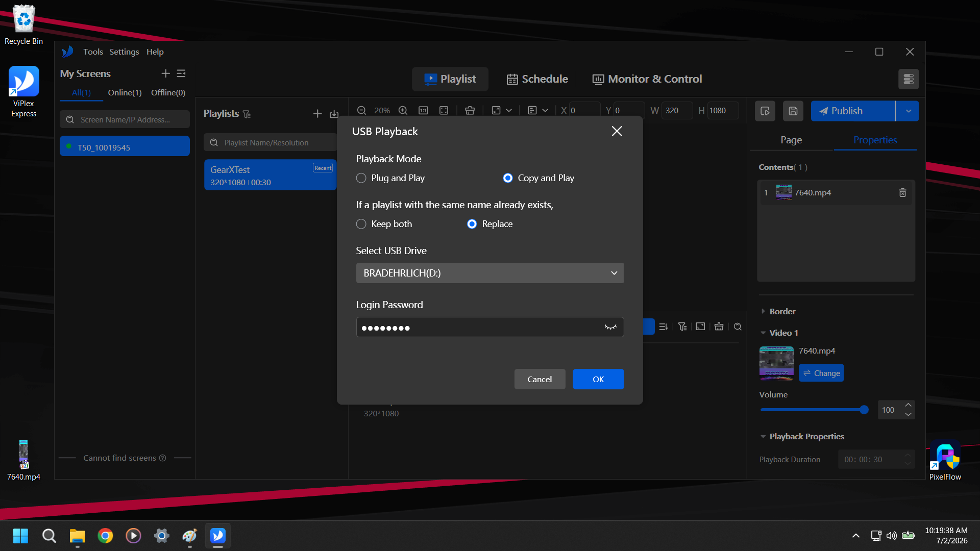Image resolution: width=980 pixels, height=551 pixels.
Task: Increase volume with up stepper arrow
Action: (908, 405)
